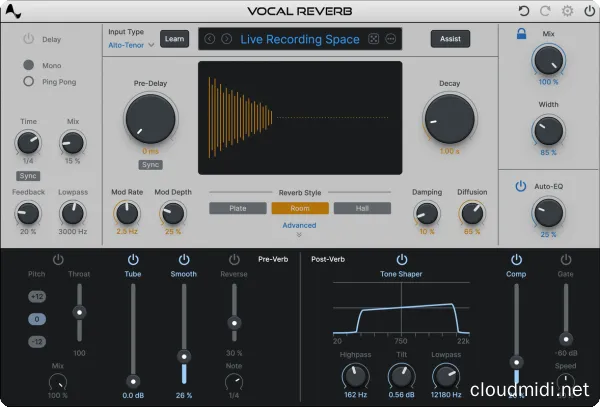The width and height of the screenshot is (600, 407).
Task: Click the delay Lowpass 3000 Hz knob
Action: (73, 213)
